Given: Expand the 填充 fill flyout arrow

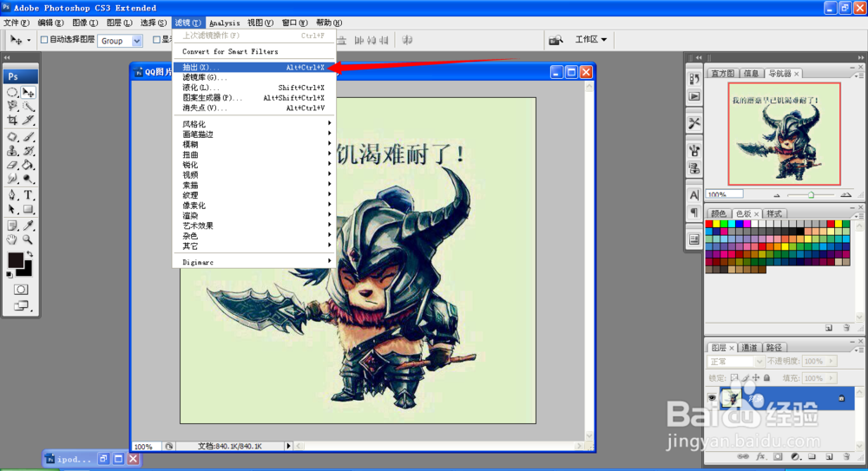Looking at the screenshot, I should 831,378.
